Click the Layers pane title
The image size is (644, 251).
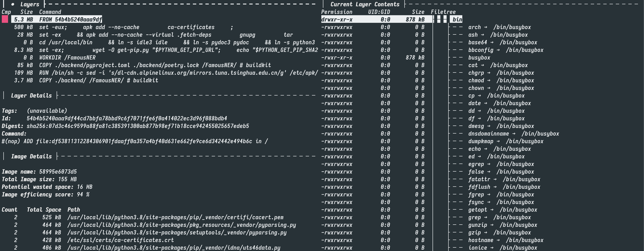pyautogui.click(x=30, y=4)
